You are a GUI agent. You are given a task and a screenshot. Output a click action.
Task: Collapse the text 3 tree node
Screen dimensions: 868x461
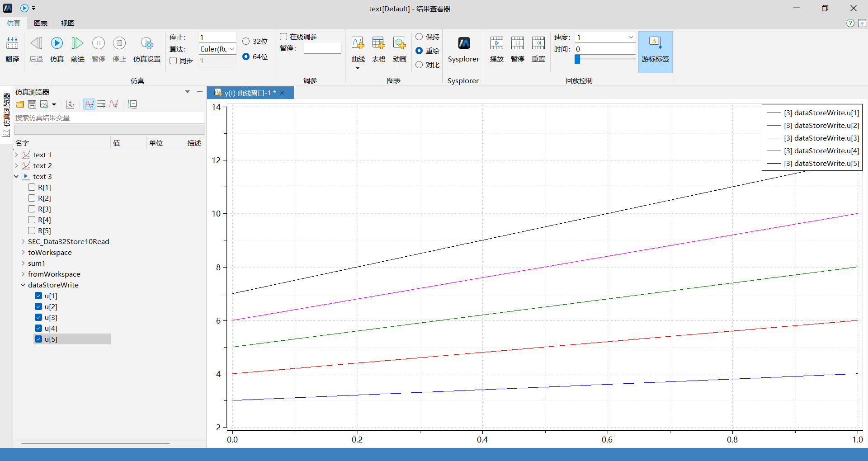[x=17, y=176]
